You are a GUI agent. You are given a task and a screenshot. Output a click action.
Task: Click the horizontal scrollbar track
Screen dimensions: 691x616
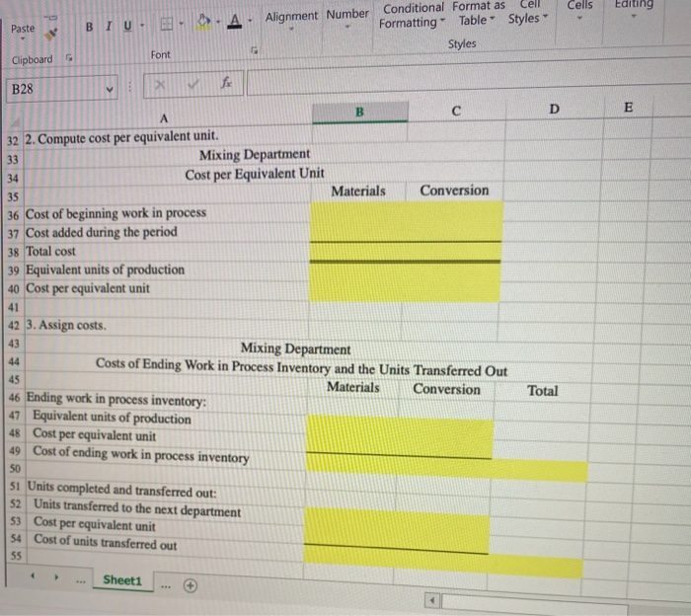pyautogui.click(x=535, y=605)
